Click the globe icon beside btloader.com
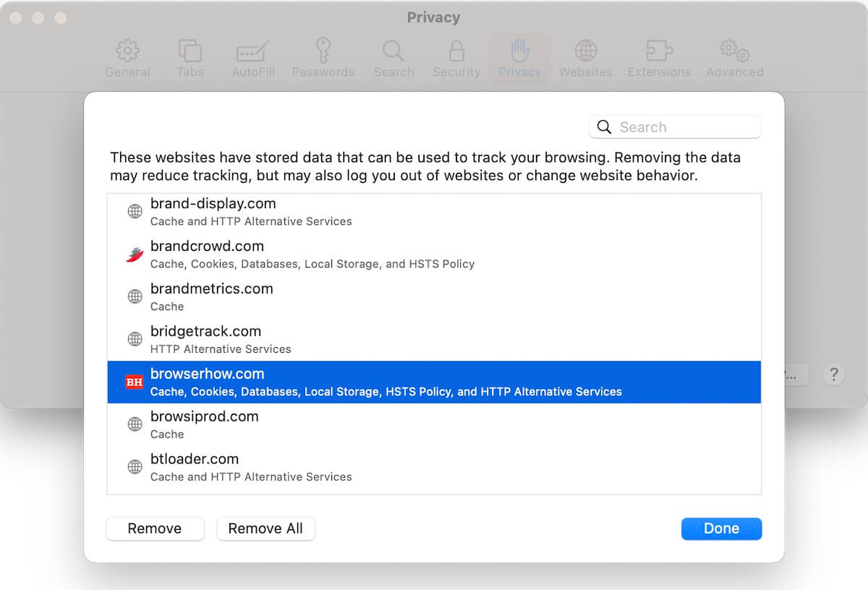The height and width of the screenshot is (590, 868). (135, 467)
